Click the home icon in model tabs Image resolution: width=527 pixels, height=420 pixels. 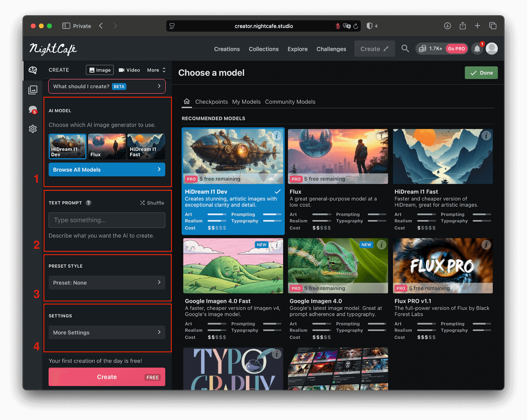[187, 101]
